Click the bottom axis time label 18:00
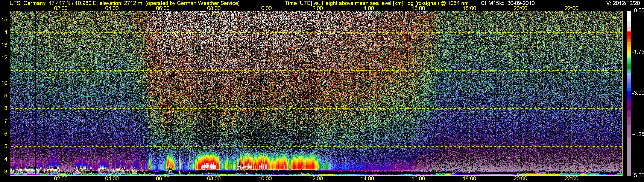Screen dimensions: 644x182 (469, 179)
